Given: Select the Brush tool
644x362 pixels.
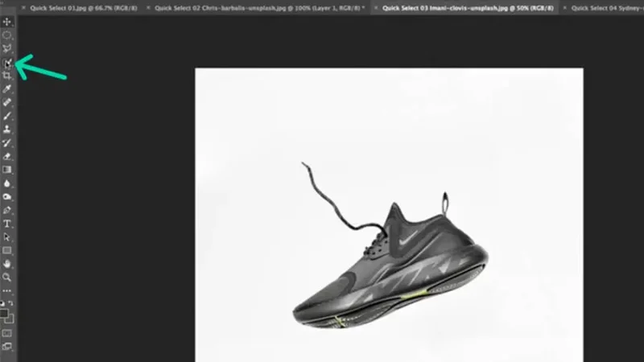Looking at the screenshot, I should click(6, 116).
